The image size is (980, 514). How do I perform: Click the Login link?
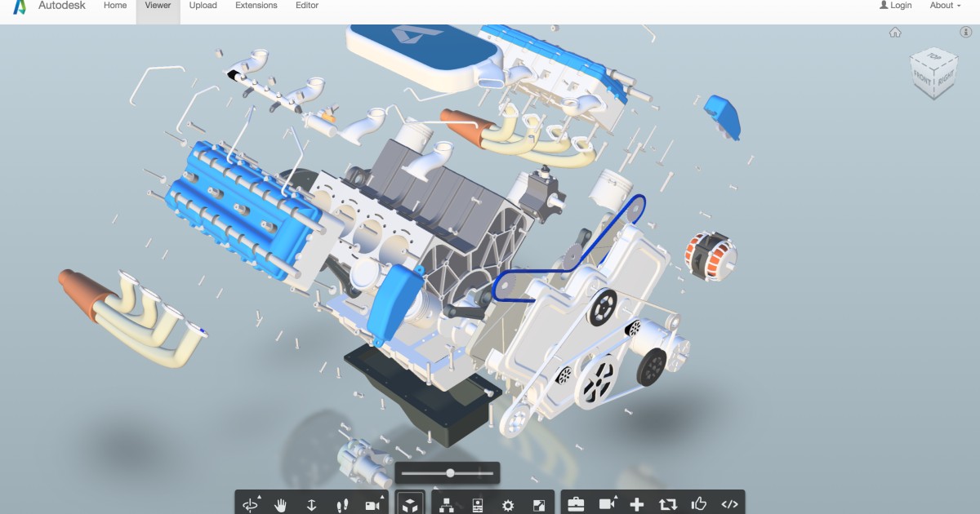[x=898, y=5]
